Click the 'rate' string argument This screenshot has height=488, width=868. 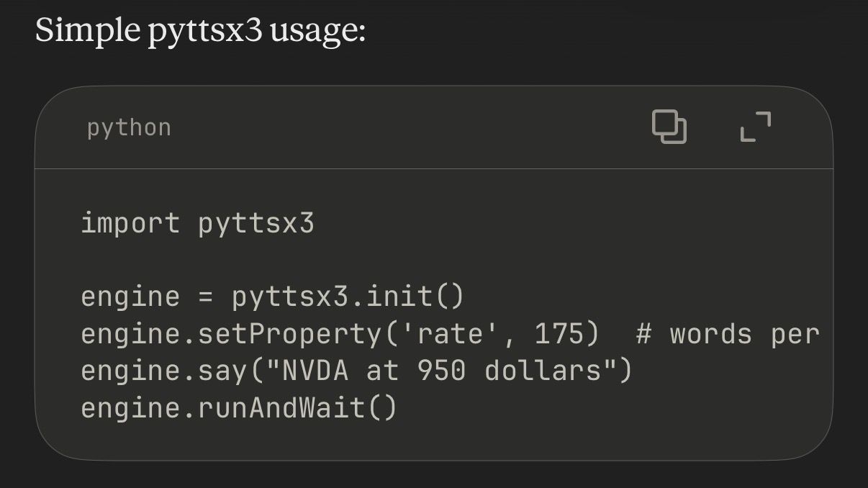point(448,333)
